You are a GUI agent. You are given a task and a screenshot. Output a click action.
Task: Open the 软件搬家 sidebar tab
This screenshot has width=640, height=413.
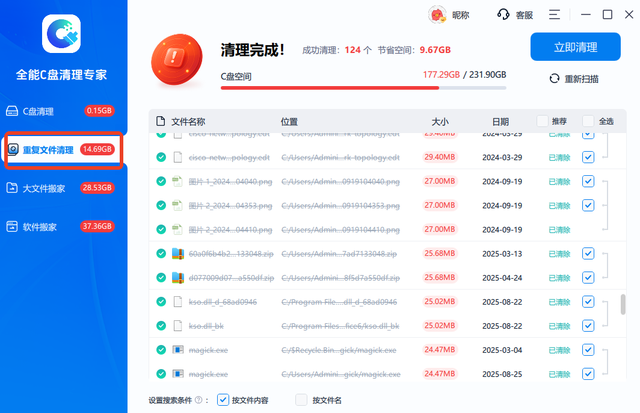(x=60, y=226)
